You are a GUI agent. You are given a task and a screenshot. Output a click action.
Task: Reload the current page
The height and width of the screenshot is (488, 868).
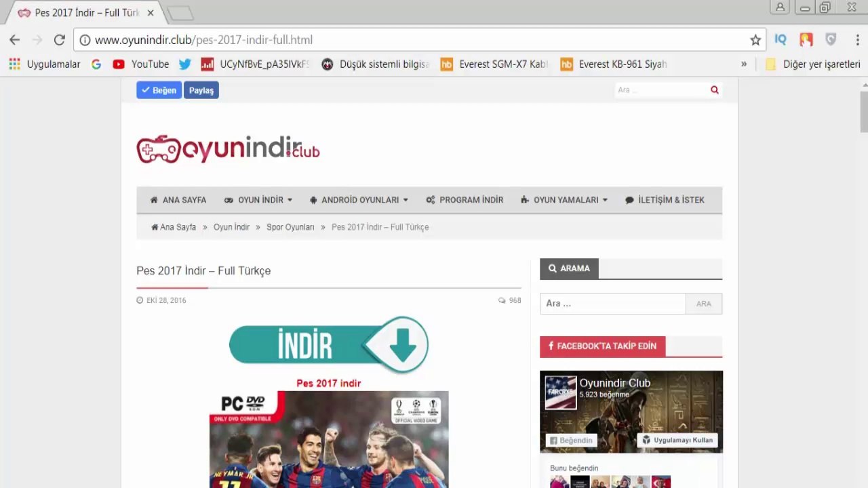[60, 40]
